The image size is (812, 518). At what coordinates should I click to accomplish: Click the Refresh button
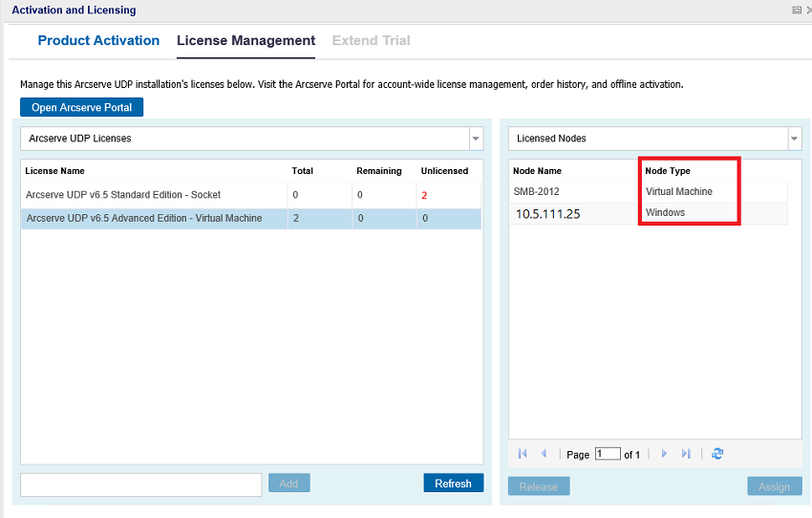[x=453, y=484]
